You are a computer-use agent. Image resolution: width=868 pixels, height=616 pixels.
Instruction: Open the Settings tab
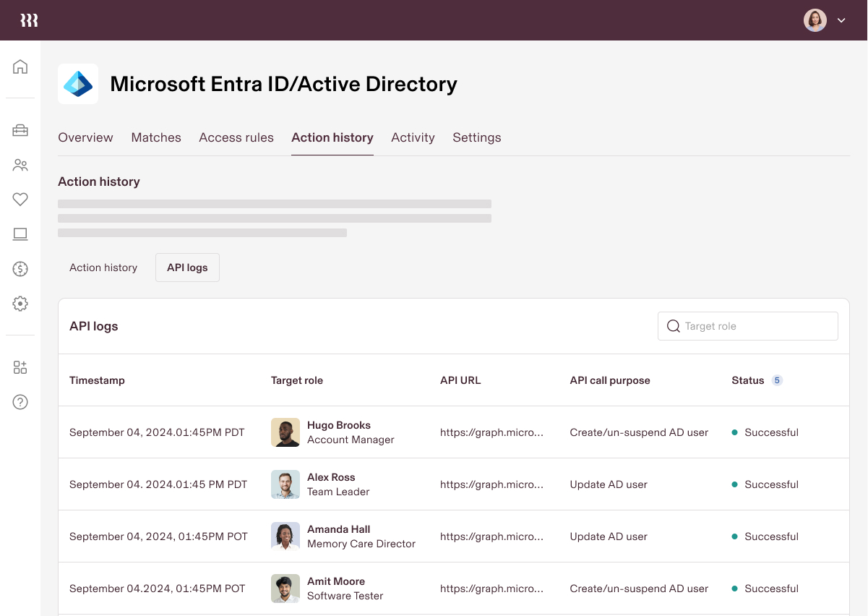coord(477,137)
